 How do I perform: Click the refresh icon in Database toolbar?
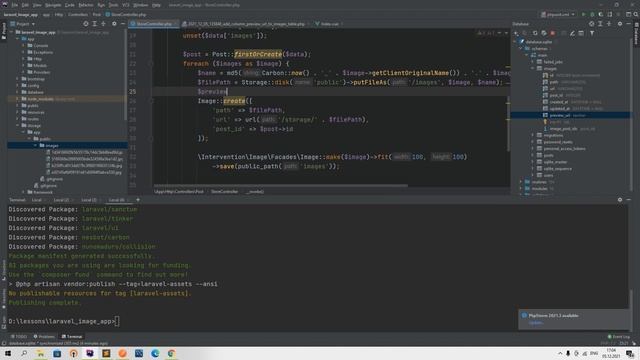click(x=535, y=33)
